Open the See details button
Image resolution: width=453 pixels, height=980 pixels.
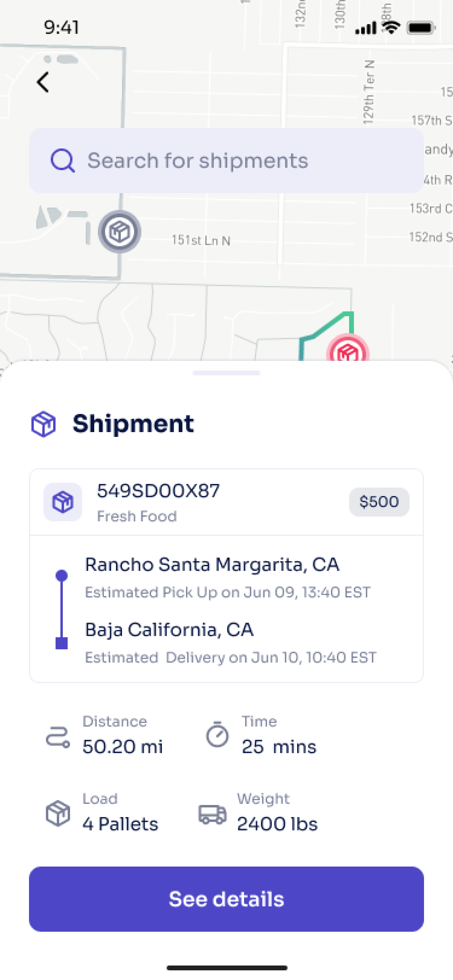pos(226,899)
